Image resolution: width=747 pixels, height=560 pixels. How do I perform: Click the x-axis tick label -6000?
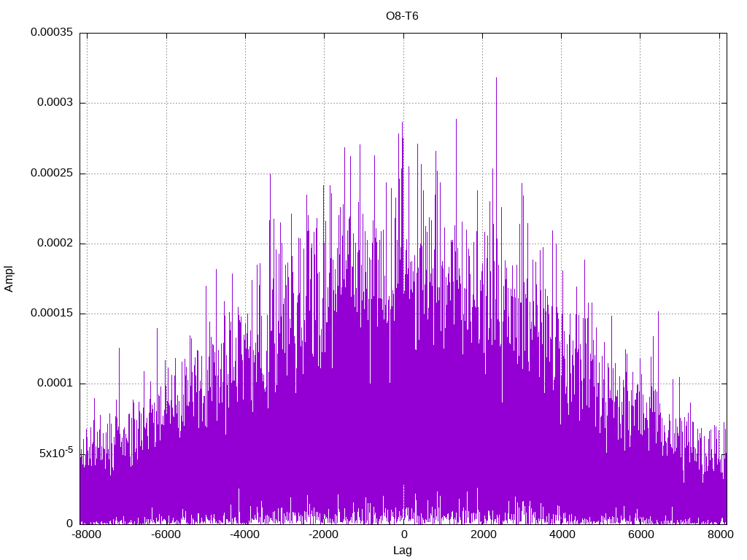coord(166,534)
